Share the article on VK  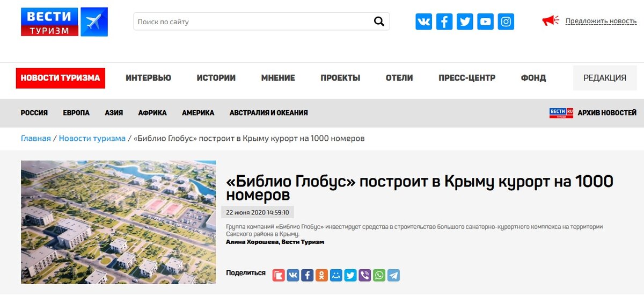point(293,275)
